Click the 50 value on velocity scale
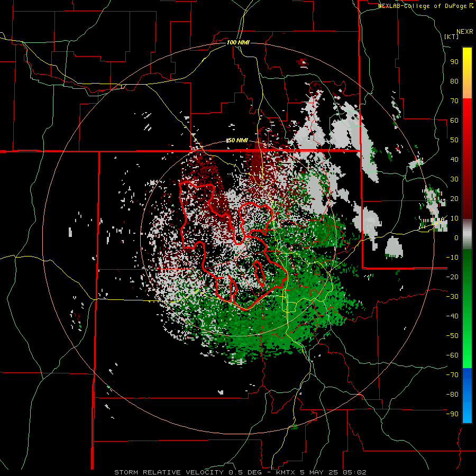The image size is (476, 476). tap(454, 140)
